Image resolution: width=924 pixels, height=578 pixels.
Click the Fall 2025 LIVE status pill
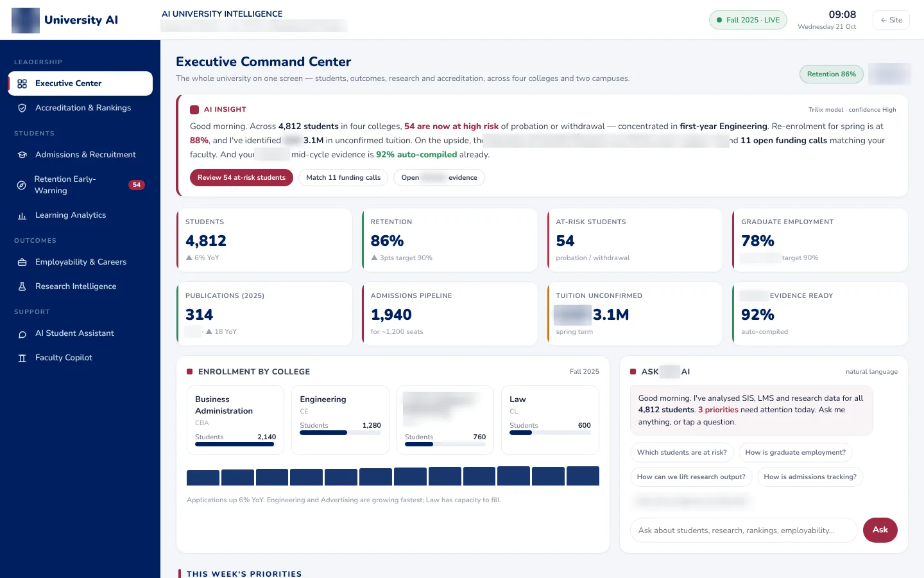tap(748, 20)
